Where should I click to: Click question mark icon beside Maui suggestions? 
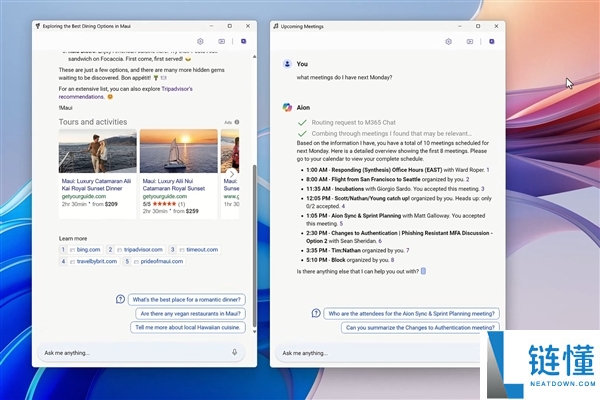(120, 299)
